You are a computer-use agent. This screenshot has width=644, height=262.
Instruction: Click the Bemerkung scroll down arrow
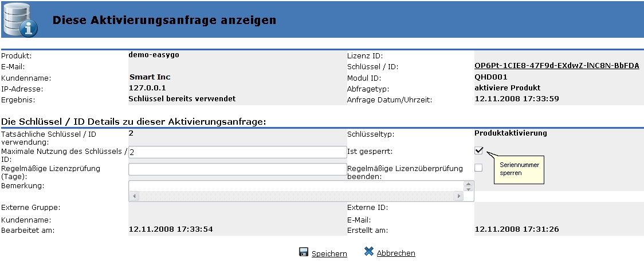click(469, 189)
